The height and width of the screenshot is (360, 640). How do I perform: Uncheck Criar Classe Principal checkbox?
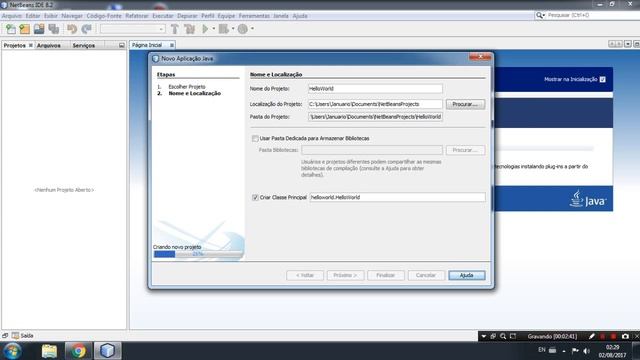coord(255,197)
